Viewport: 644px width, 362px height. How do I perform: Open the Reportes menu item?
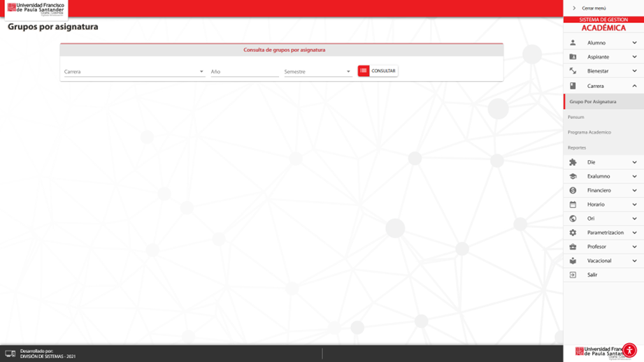click(x=577, y=147)
